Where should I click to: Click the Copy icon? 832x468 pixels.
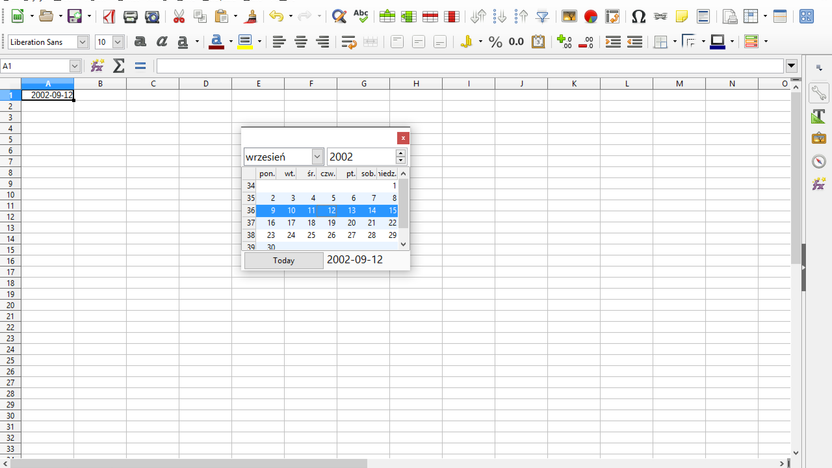[200, 16]
